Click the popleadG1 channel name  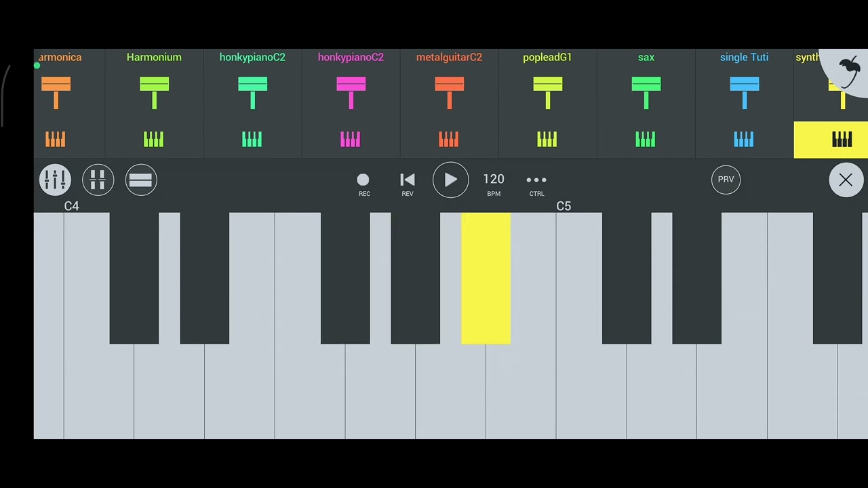click(x=547, y=58)
